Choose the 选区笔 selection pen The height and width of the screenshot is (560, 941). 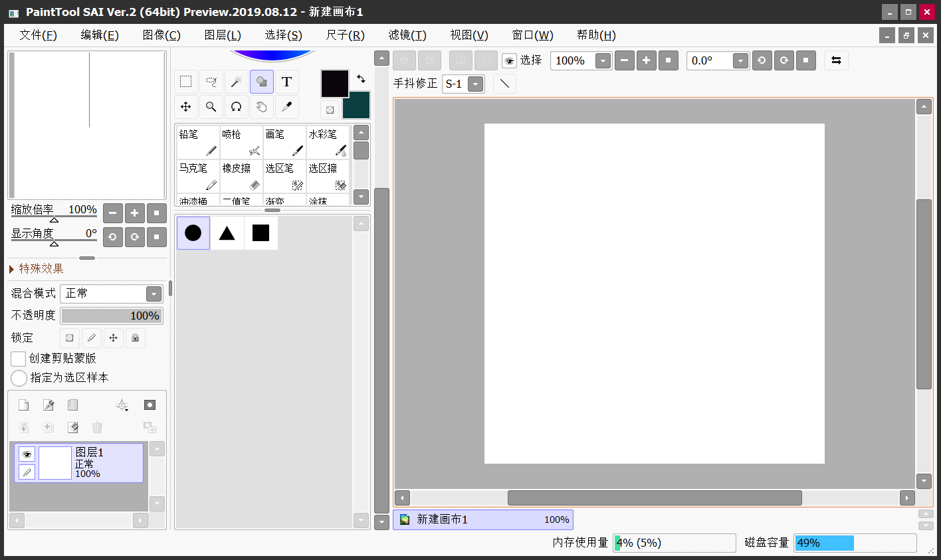tap(284, 176)
